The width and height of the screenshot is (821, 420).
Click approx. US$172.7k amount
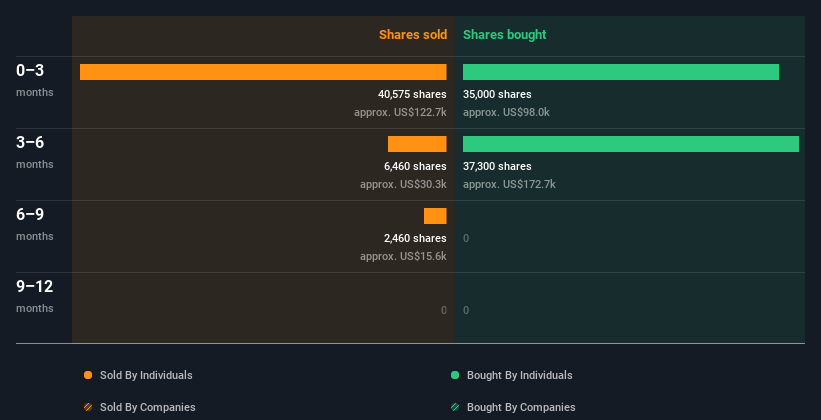click(x=509, y=184)
